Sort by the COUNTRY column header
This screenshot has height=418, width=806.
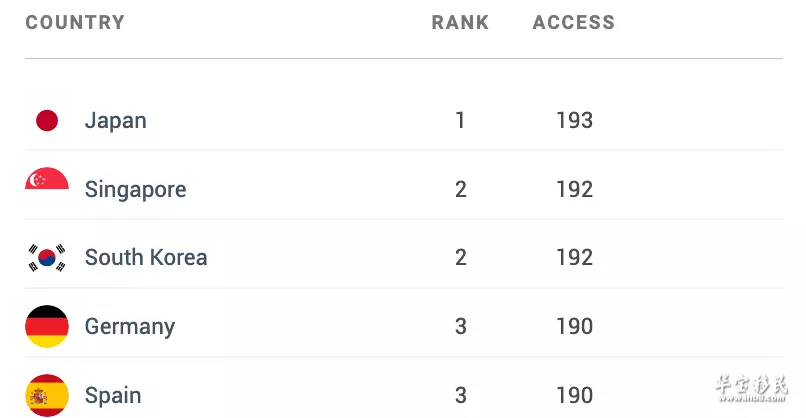(75, 22)
